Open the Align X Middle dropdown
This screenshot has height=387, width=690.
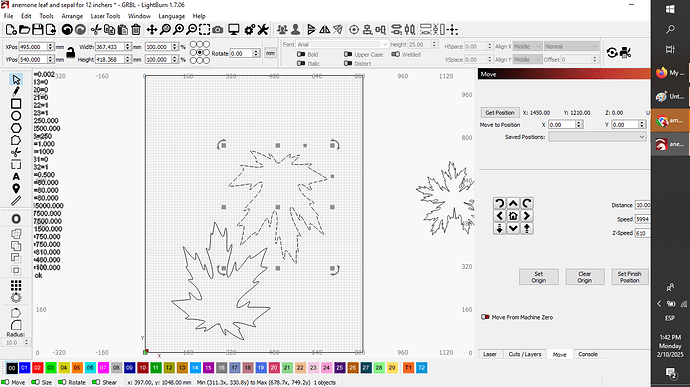(527, 46)
